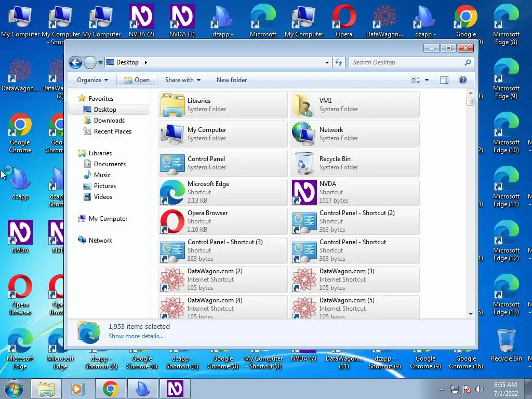Click the Forward navigation arrow in Explorer
Viewport: 532px width, 399px height.
90,62
